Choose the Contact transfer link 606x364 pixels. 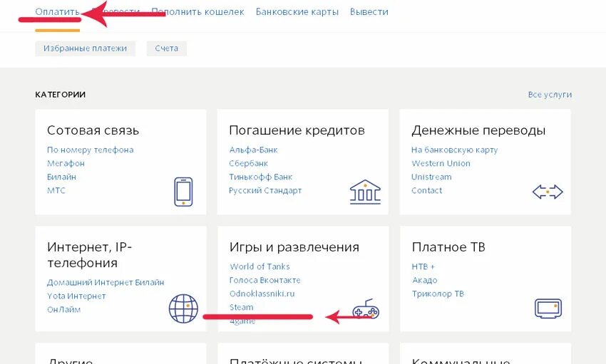426,190
